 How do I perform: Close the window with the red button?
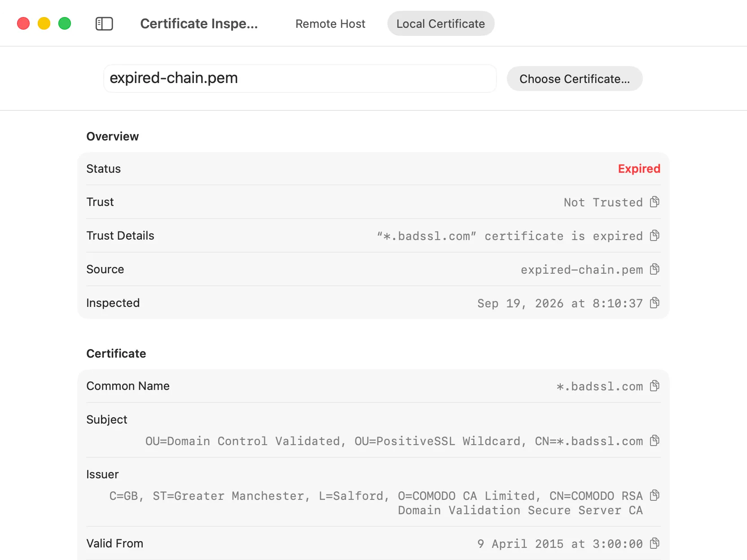click(x=23, y=23)
